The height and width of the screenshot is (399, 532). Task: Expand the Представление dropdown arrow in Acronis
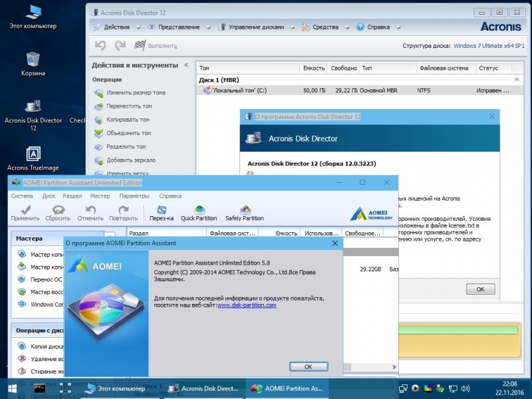208,27
